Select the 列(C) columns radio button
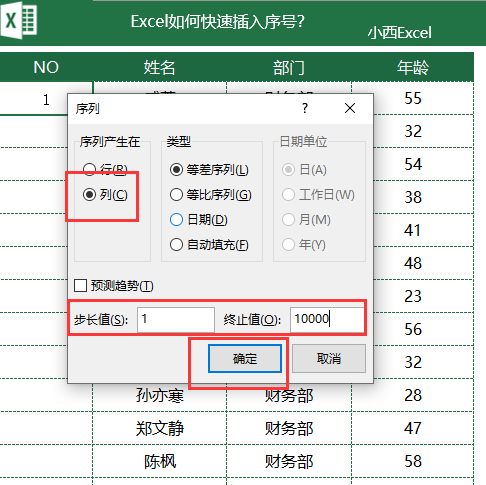 click(x=105, y=194)
